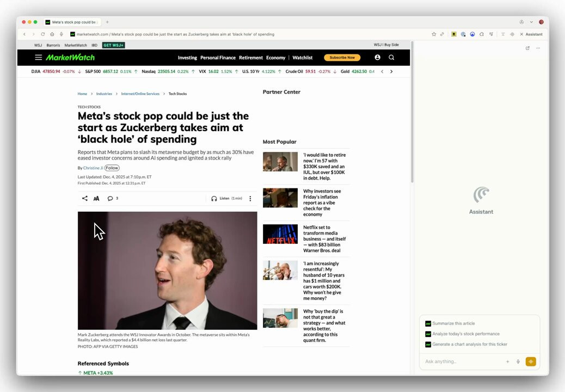
Task: Listen to the article with headphones icon
Action: click(x=214, y=199)
